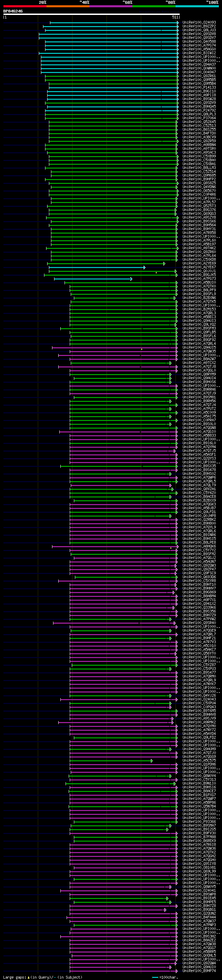This screenshot has height=980, width=222.
Task: Open hit UniRef100_A7QTK0
Action: (x=199, y=286)
